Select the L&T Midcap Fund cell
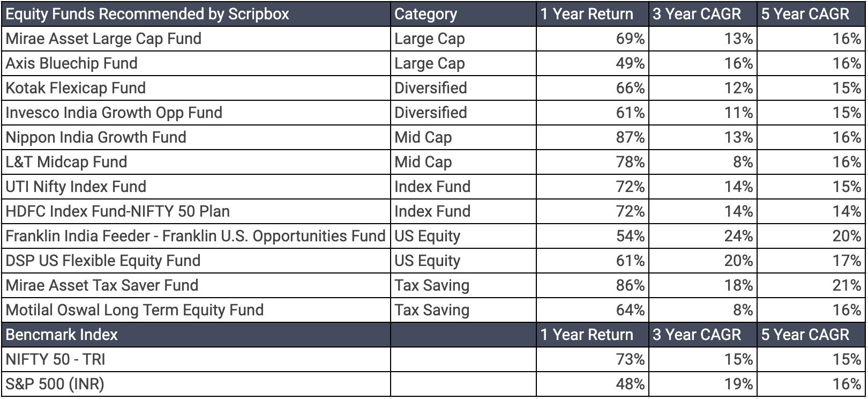 [66, 162]
